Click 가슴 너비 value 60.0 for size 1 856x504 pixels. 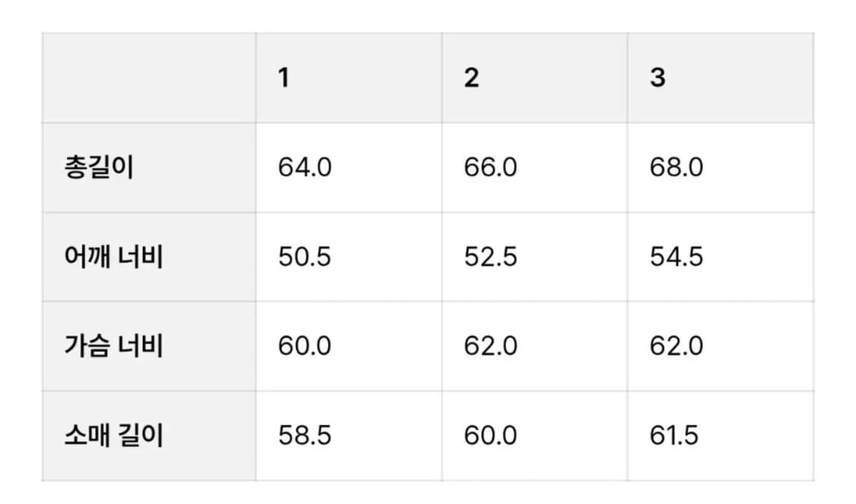tap(304, 347)
